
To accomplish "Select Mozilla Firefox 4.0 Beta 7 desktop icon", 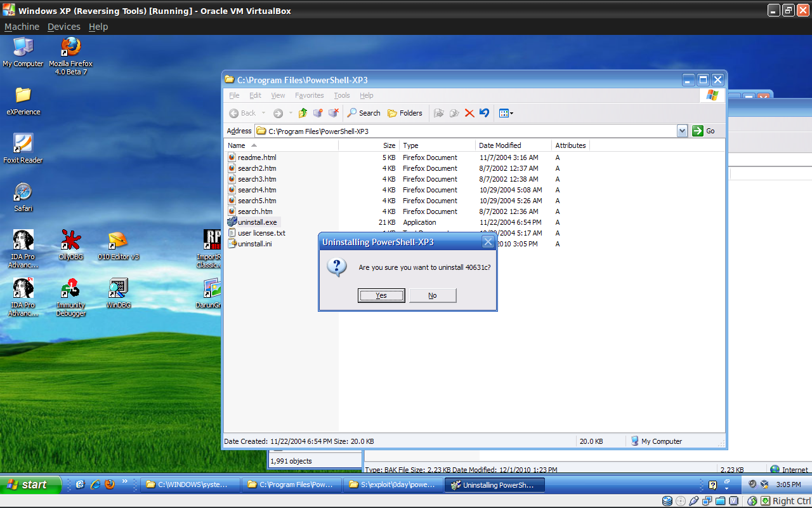I will pos(70,57).
